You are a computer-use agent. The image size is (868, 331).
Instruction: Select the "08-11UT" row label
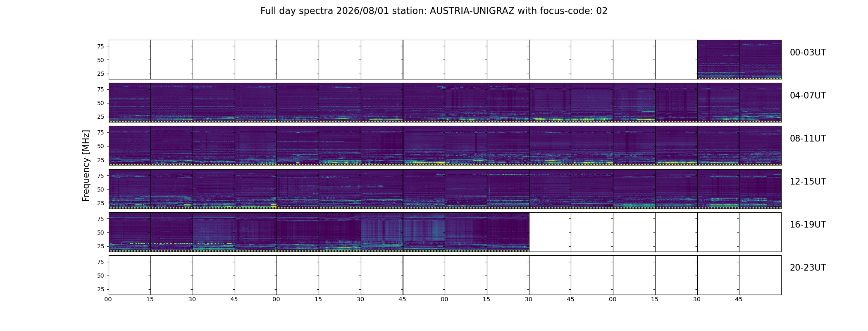coord(808,139)
